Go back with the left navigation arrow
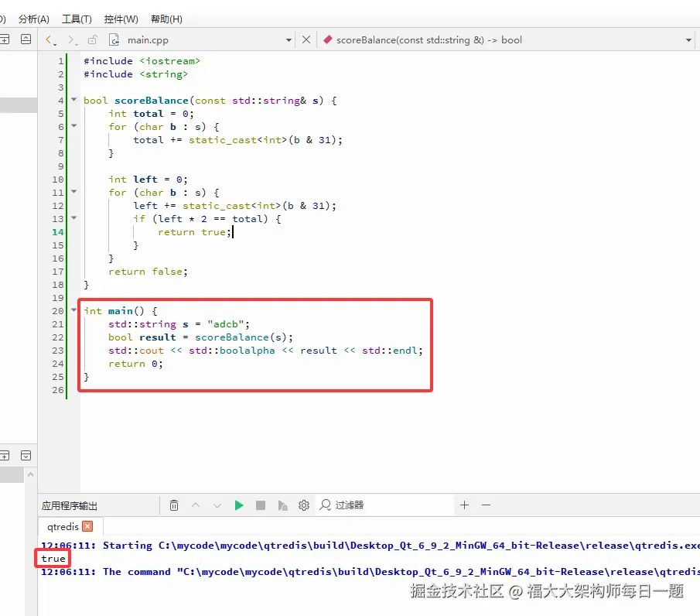 tap(49, 39)
